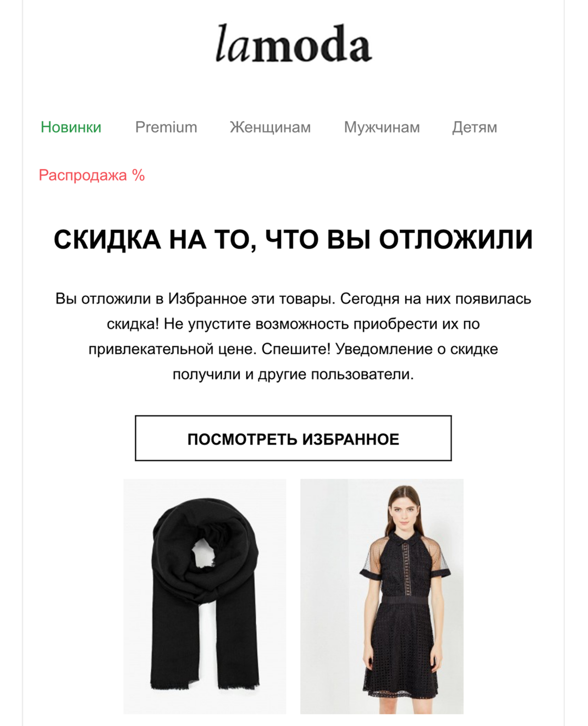Click the text line mentioning Уведомление о скидке
Screen dimensions: 588x726
point(293,349)
